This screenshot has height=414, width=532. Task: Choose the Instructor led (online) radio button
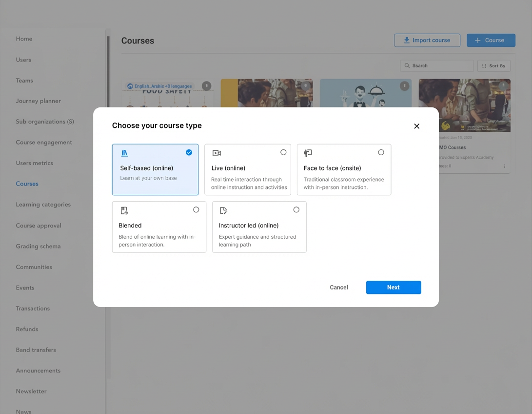point(296,210)
